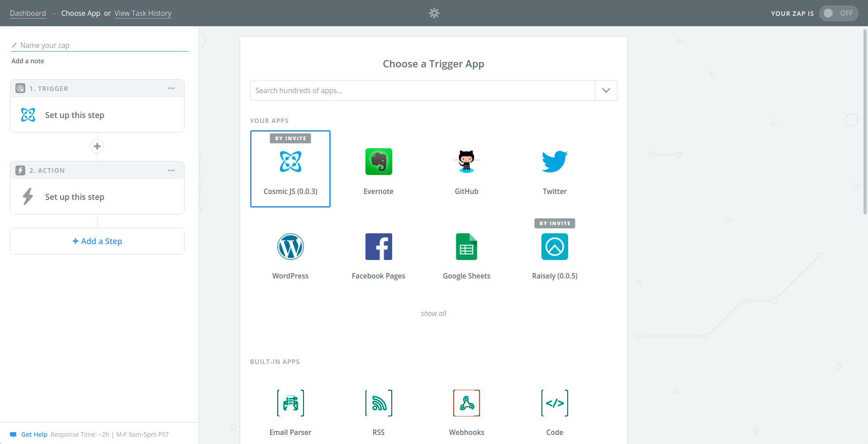
Task: Select the Cosmic JS (0.0.3) app icon
Action: click(x=290, y=161)
